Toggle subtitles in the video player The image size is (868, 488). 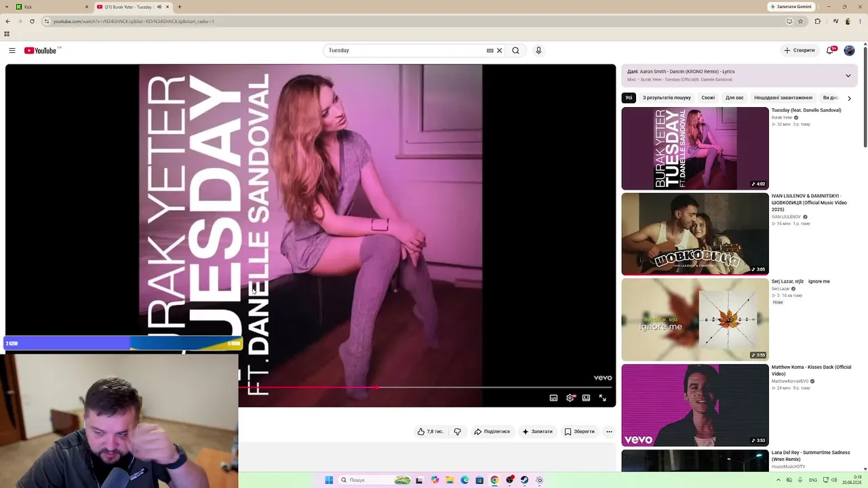pyautogui.click(x=553, y=398)
